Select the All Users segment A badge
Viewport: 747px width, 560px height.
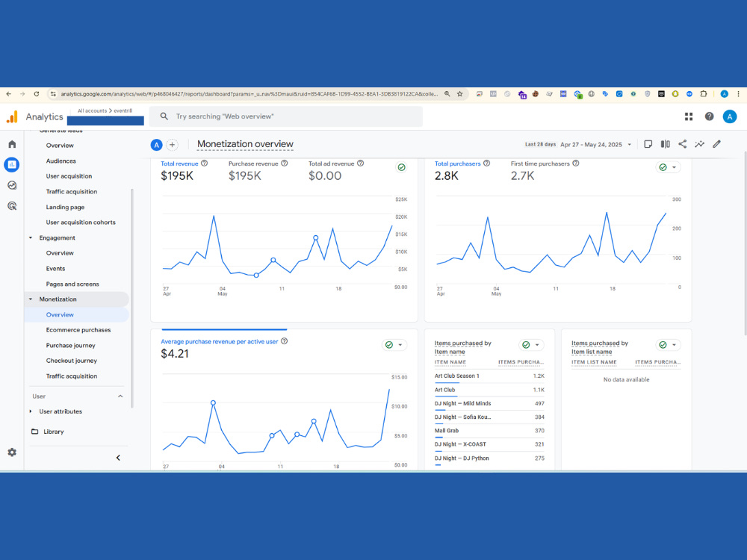coord(156,145)
